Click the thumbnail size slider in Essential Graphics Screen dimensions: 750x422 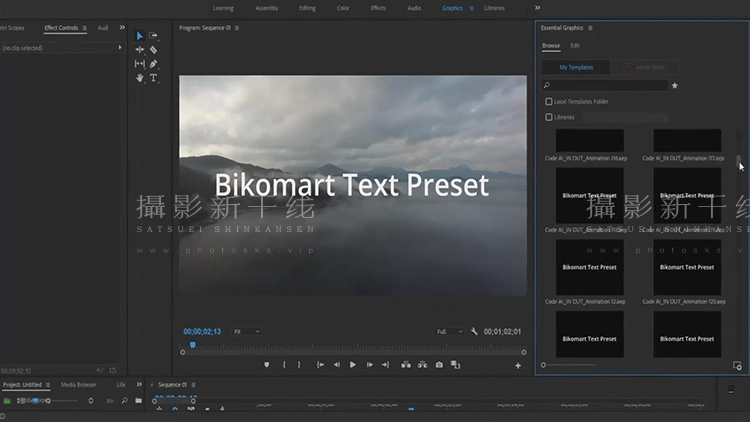(569, 365)
